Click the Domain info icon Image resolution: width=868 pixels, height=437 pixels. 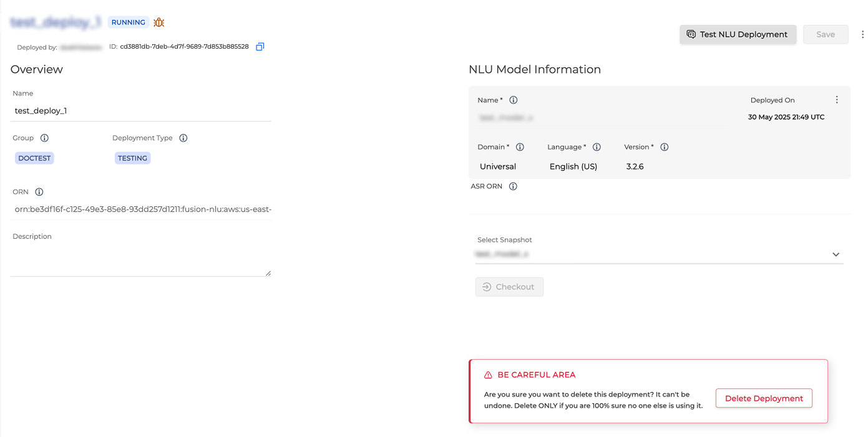coord(520,147)
